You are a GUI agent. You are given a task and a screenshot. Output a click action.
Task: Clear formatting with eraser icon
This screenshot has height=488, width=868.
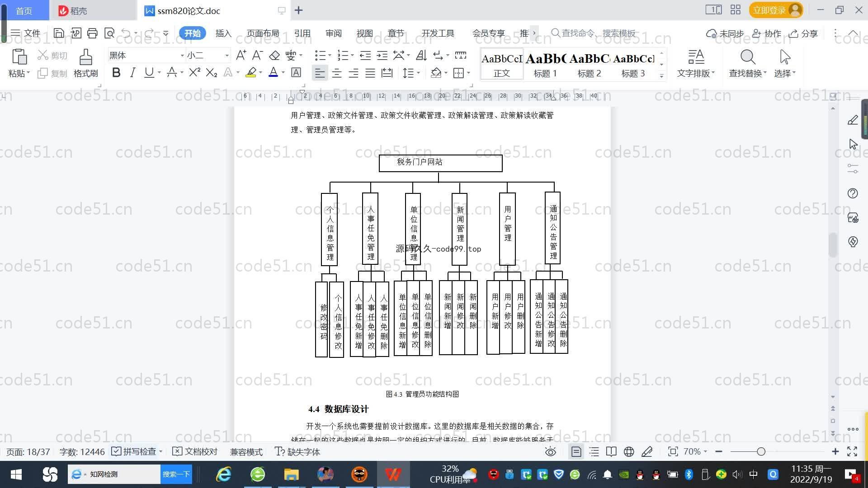(274, 55)
